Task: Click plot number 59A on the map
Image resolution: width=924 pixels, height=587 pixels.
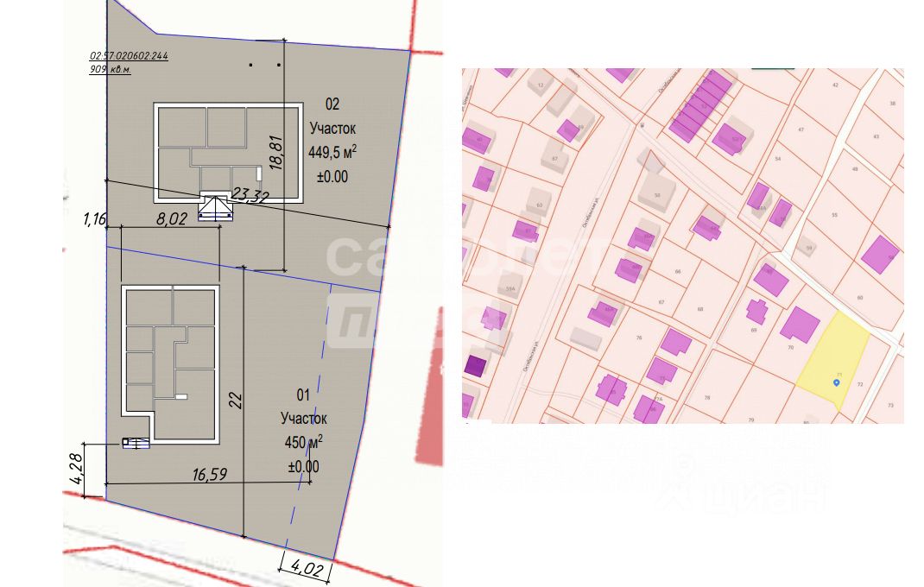Action: [x=510, y=289]
